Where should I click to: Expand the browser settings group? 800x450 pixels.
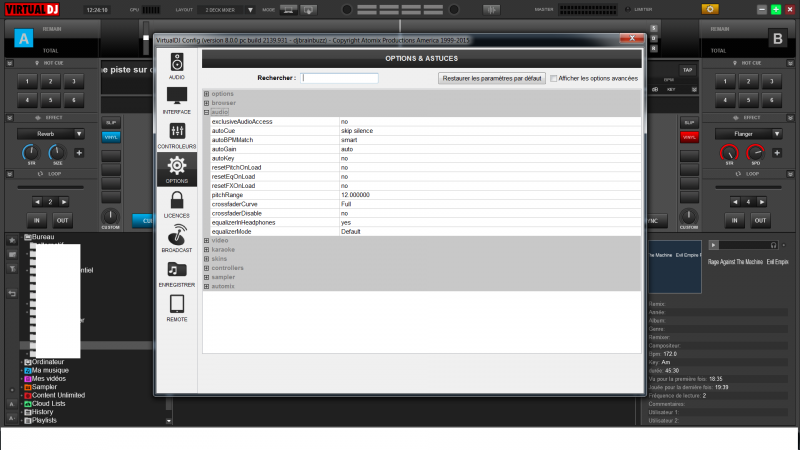[x=207, y=103]
